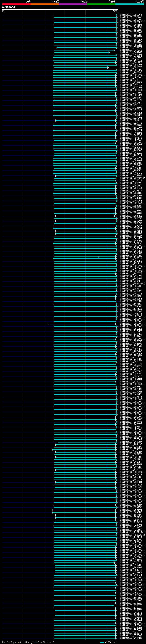Viewport: 146px width, 644px height.
Task: Select hit label UniRef100_B6T3P9
Action: [131, 70]
